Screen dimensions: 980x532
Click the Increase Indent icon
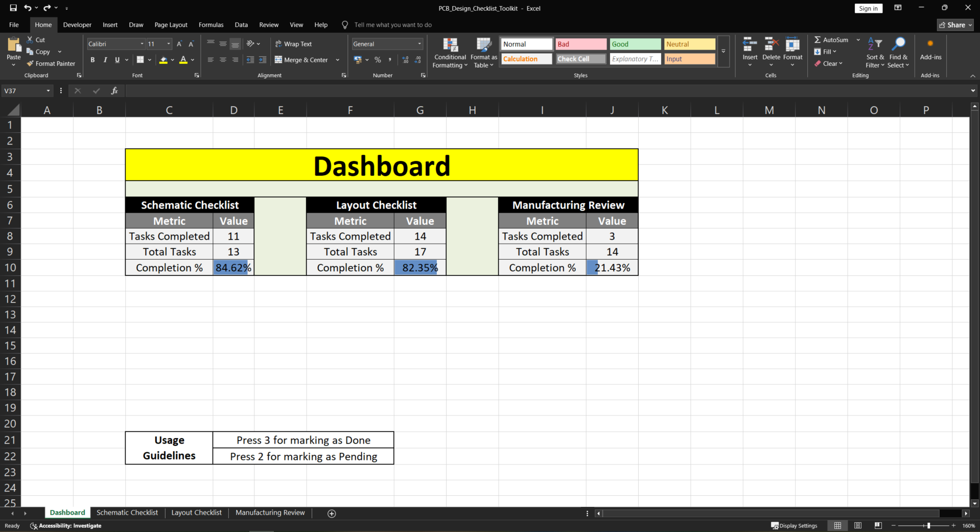pos(263,60)
